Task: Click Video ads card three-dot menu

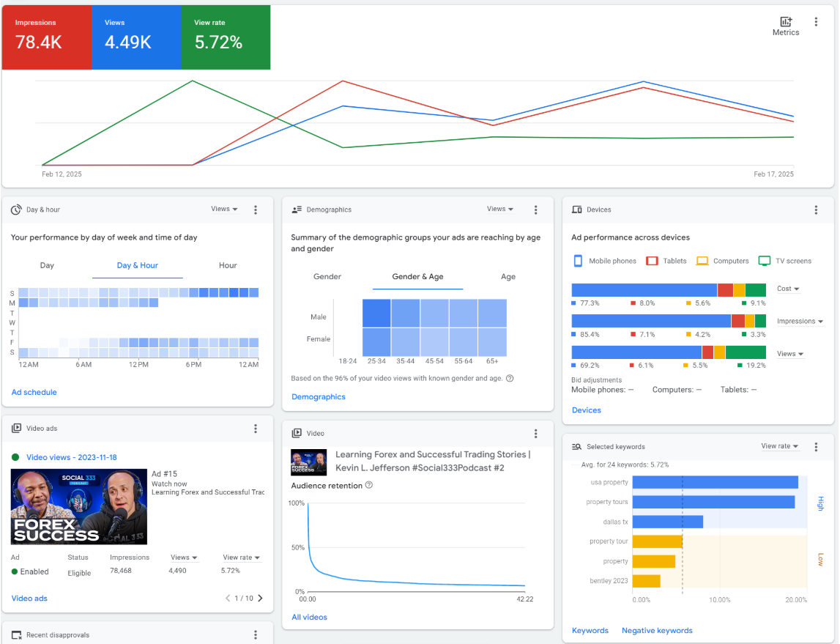Action: coord(256,429)
